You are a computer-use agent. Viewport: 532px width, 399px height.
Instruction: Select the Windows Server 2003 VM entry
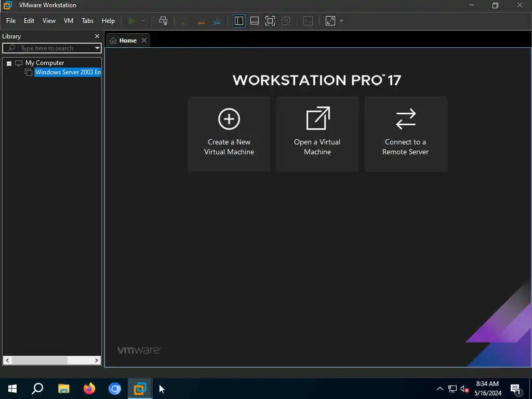point(68,72)
